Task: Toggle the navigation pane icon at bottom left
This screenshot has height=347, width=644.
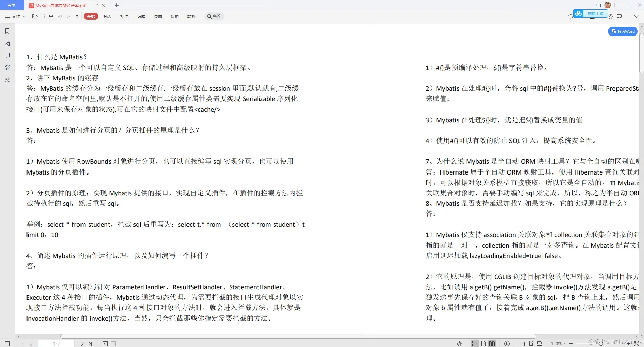Action: point(7,344)
